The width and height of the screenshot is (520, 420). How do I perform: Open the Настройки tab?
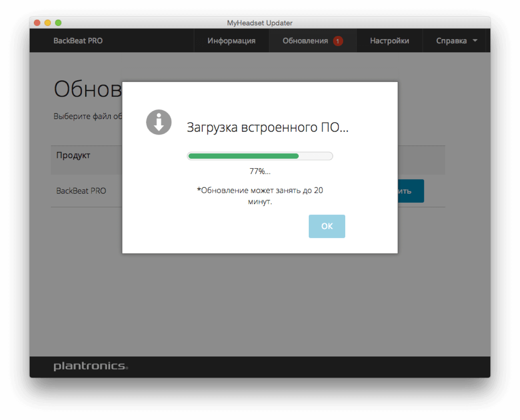click(x=390, y=40)
